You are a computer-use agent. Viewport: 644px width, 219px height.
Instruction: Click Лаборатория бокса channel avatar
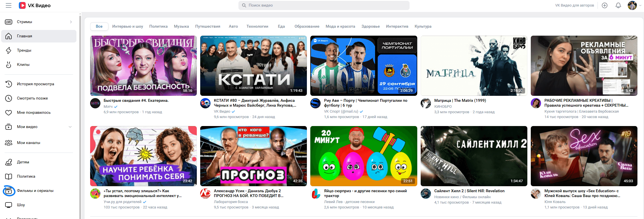pyautogui.click(x=205, y=194)
